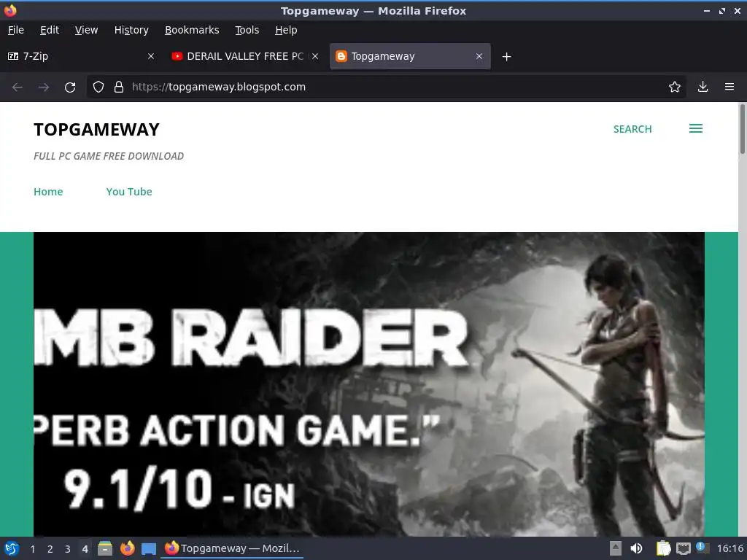The height and width of the screenshot is (560, 747).
Task: Switch to workspace 3
Action: pyautogui.click(x=68, y=549)
